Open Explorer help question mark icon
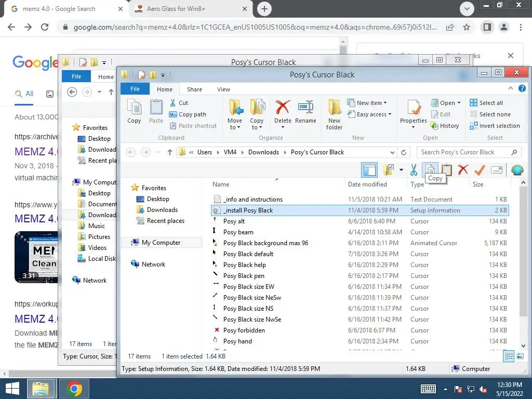The height and width of the screenshot is (399, 532). click(x=522, y=88)
